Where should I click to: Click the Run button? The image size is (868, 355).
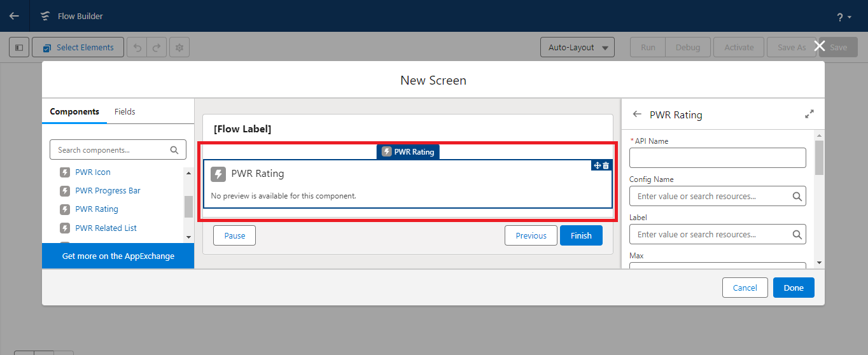(648, 47)
